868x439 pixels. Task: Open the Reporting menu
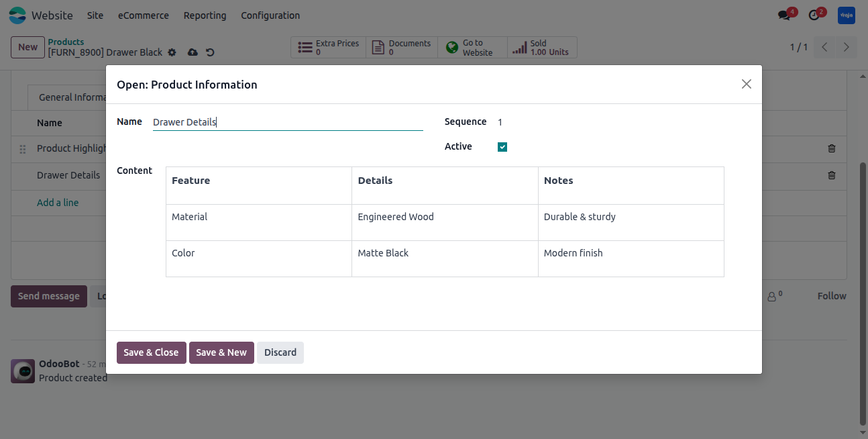pyautogui.click(x=205, y=15)
